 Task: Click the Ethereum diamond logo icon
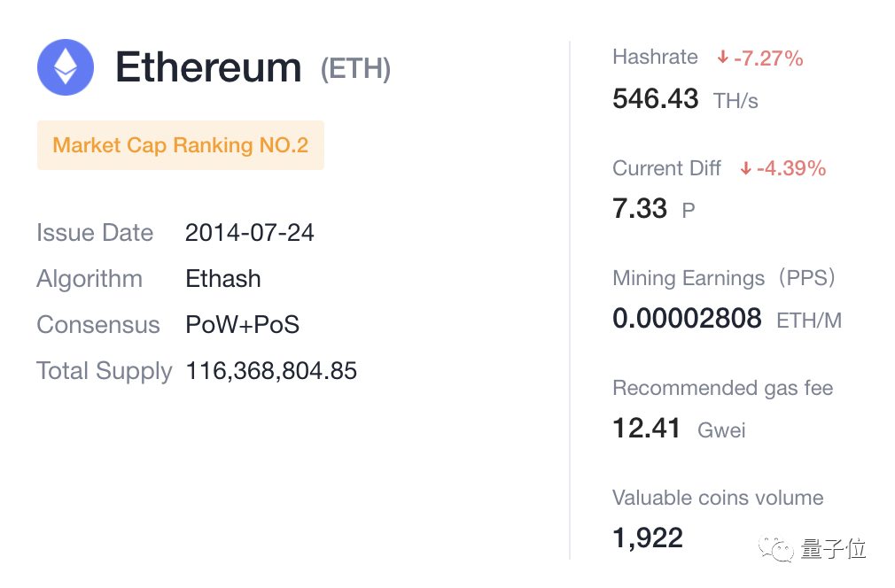[66, 67]
